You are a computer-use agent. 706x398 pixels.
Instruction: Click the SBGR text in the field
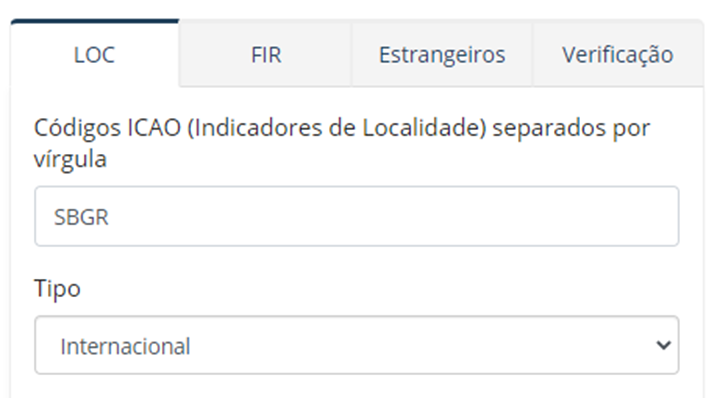81,217
